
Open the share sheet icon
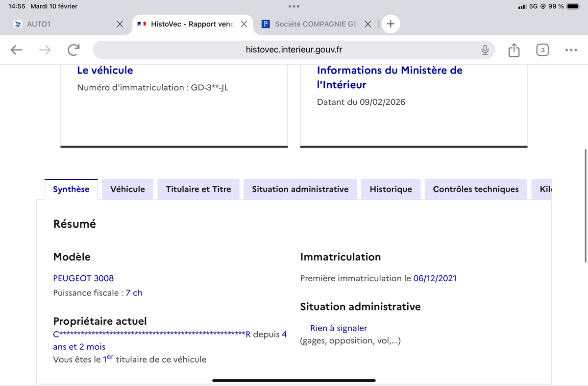pyautogui.click(x=514, y=49)
